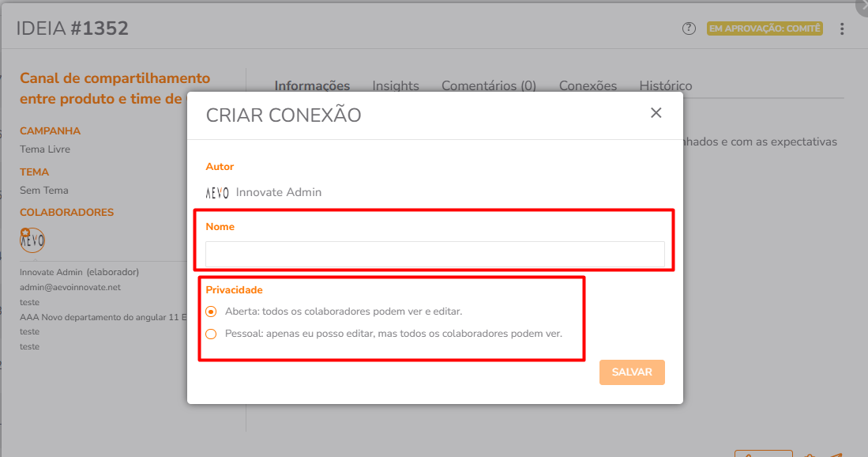Open the three-dot options menu
The image size is (868, 457).
click(x=842, y=28)
